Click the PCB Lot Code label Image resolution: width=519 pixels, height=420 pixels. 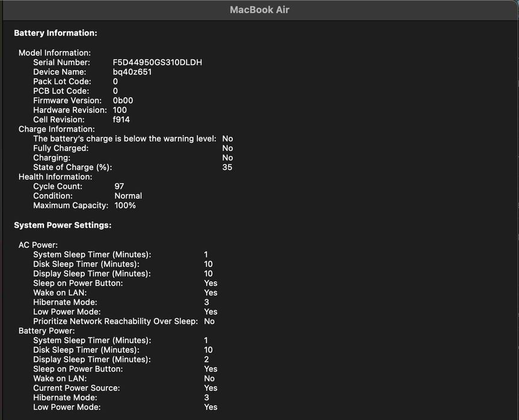click(61, 91)
